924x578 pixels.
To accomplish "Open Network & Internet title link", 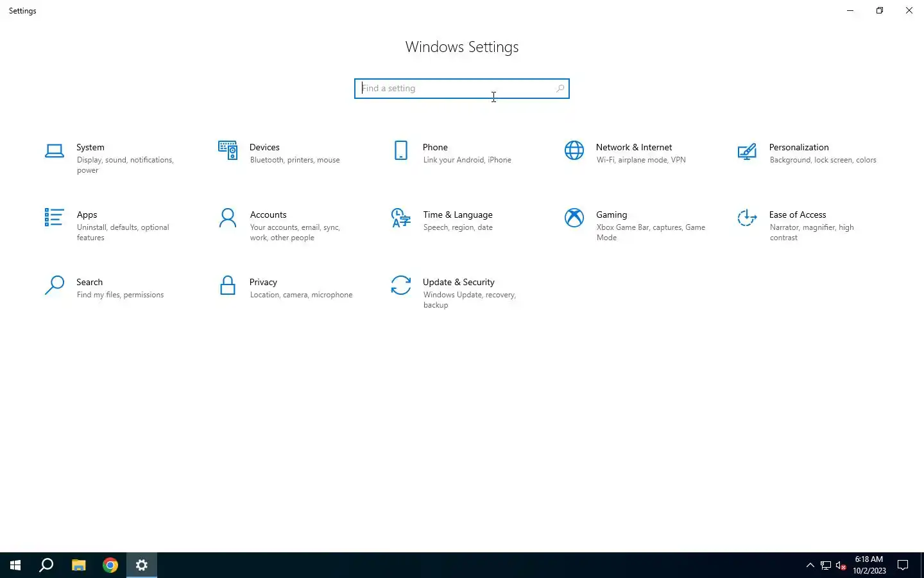I will tap(634, 147).
